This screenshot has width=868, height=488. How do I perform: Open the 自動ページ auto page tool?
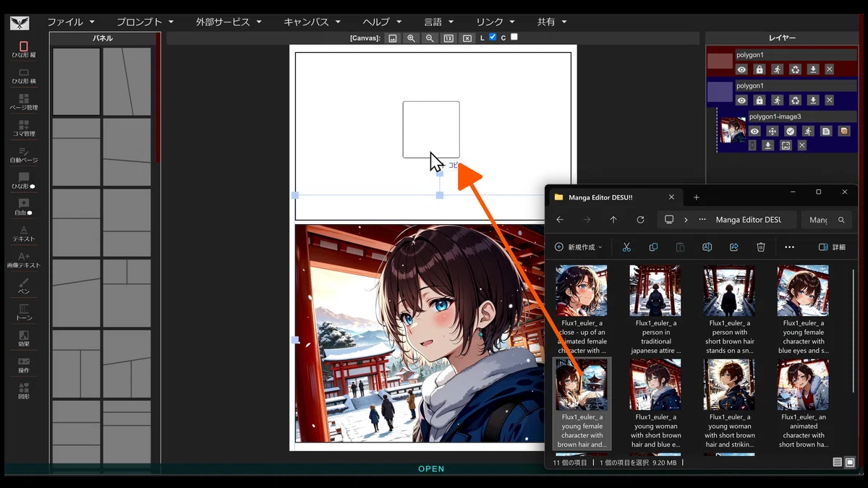pos(24,155)
